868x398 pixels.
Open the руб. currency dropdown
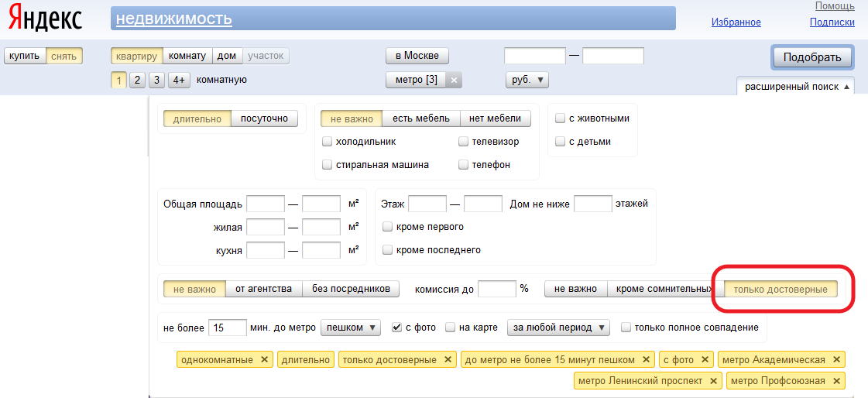(527, 80)
